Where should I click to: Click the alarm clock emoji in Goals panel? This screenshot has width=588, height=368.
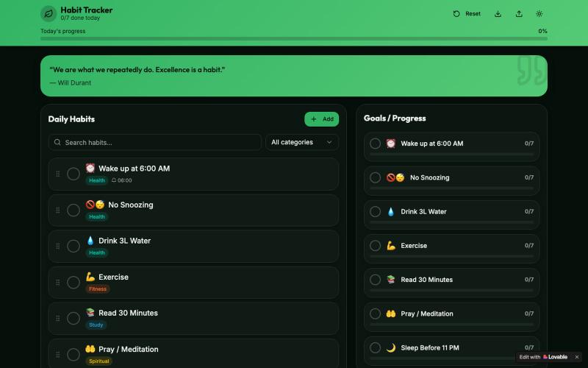click(391, 144)
